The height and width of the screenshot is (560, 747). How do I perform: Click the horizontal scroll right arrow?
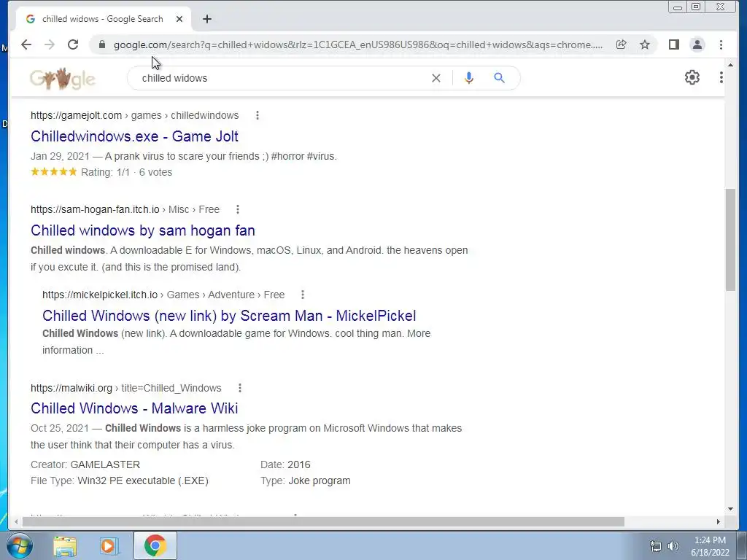(x=719, y=522)
